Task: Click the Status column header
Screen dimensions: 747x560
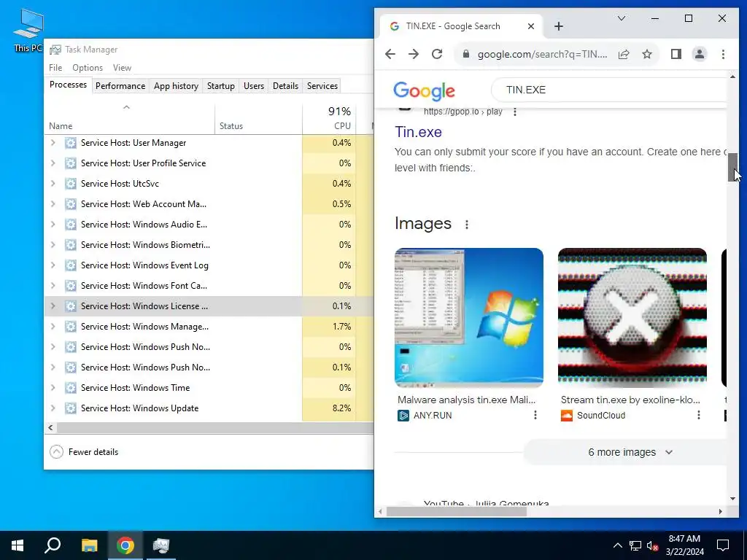Action: (258, 119)
